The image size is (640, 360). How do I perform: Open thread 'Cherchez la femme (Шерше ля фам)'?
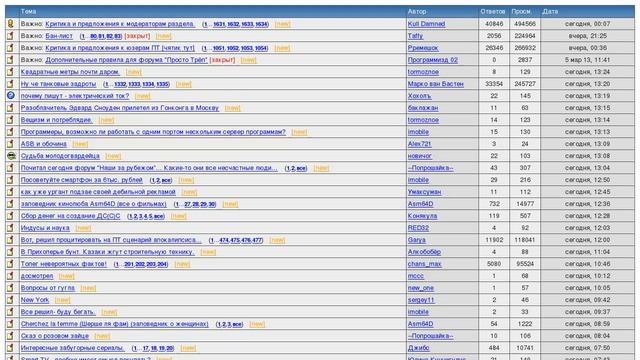click(x=115, y=324)
